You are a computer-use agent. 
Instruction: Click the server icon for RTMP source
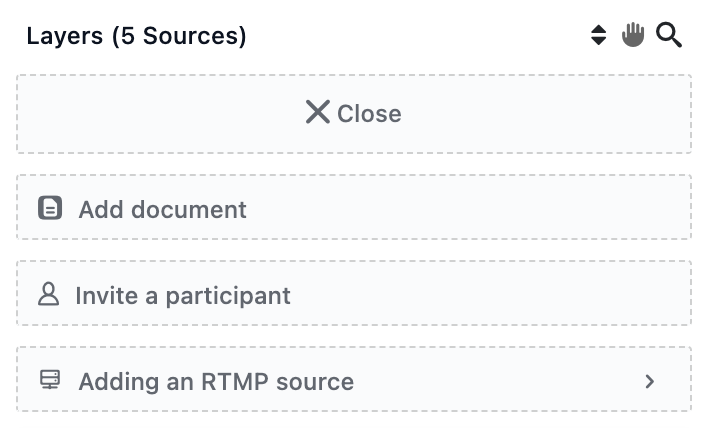pos(50,380)
